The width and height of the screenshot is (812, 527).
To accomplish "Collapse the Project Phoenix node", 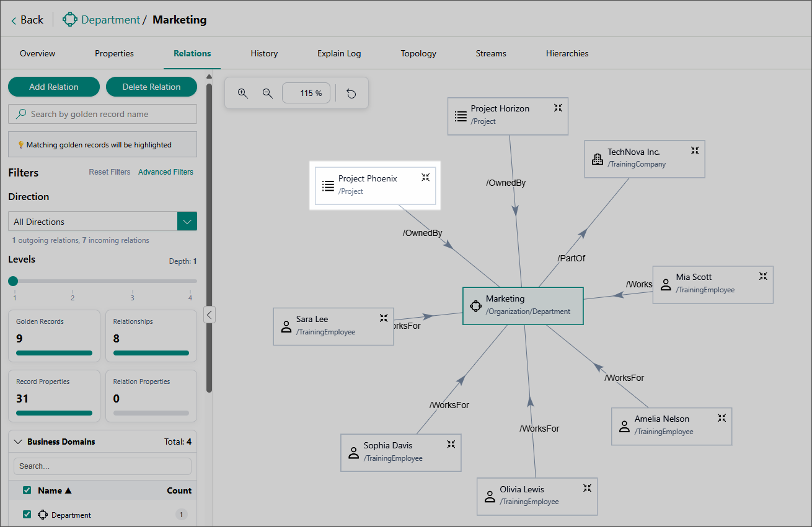I will pyautogui.click(x=426, y=178).
